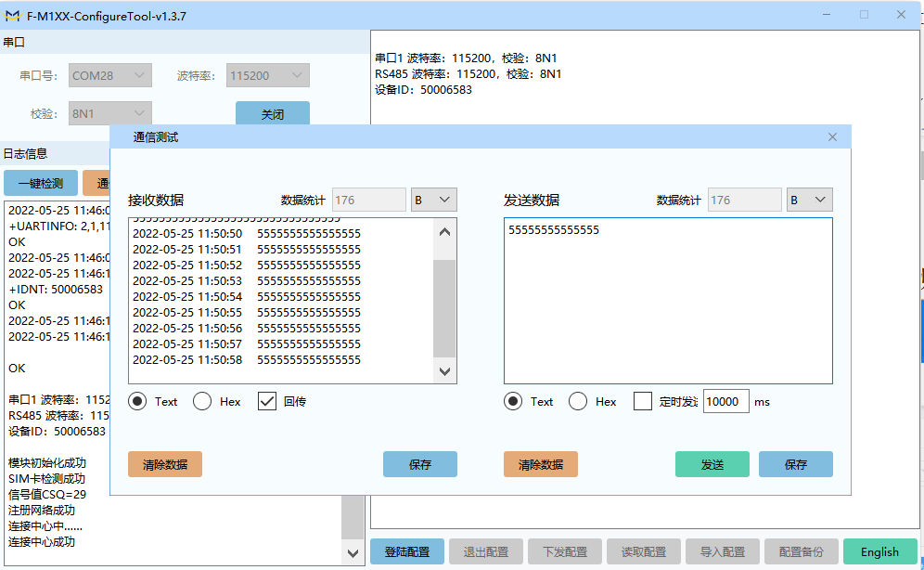Click the 导入配置 button
Screen dimensions: 924x570
[x=723, y=551]
